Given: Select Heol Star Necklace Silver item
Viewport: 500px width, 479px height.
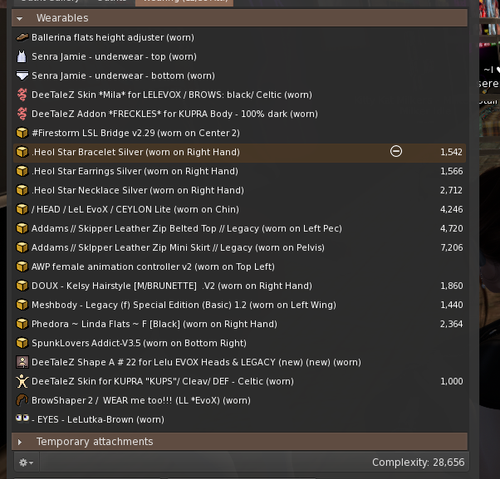Looking at the screenshot, I should point(239,190).
